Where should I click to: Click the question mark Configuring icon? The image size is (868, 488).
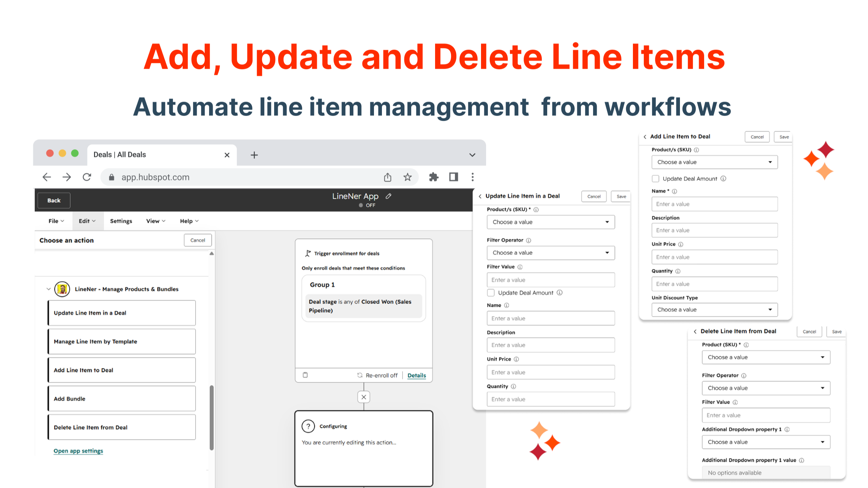(x=308, y=426)
